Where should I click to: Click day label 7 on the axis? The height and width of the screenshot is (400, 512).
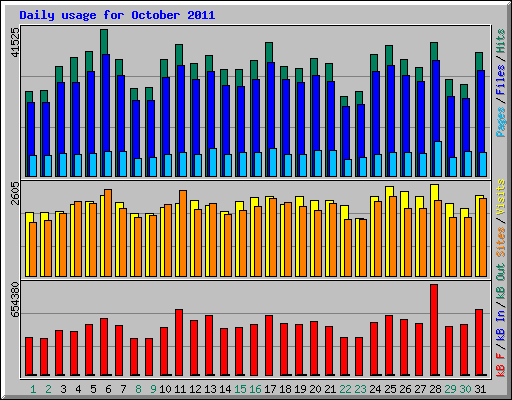pos(123,389)
